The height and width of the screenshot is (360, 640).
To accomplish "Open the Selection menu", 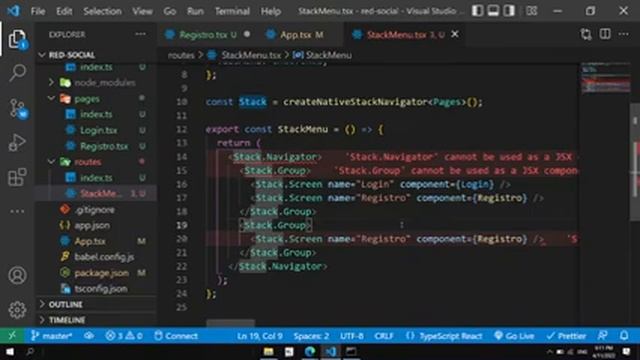I will pyautogui.click(x=102, y=11).
